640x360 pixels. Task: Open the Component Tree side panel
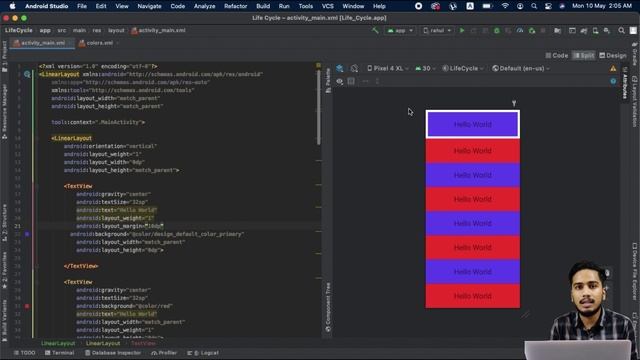pos(328,307)
